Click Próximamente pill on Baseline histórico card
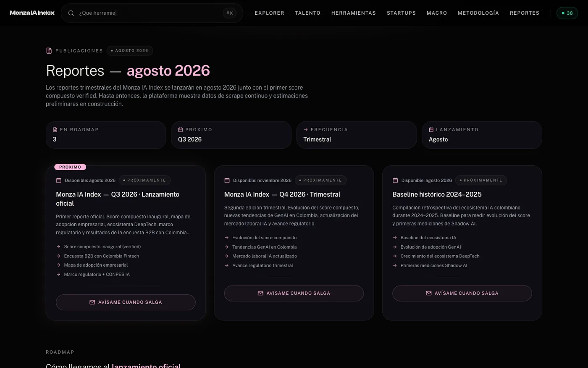Screen dimensions: 588x368 [481, 180]
